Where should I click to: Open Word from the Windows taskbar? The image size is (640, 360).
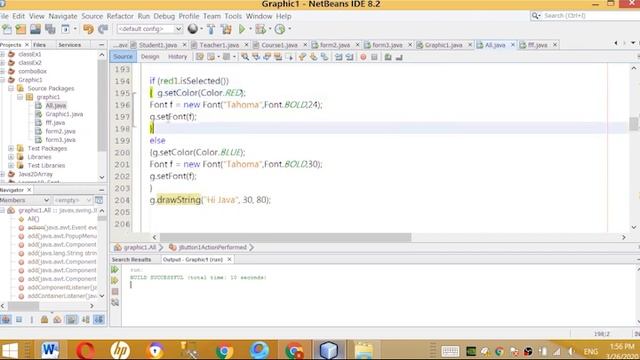(50, 350)
